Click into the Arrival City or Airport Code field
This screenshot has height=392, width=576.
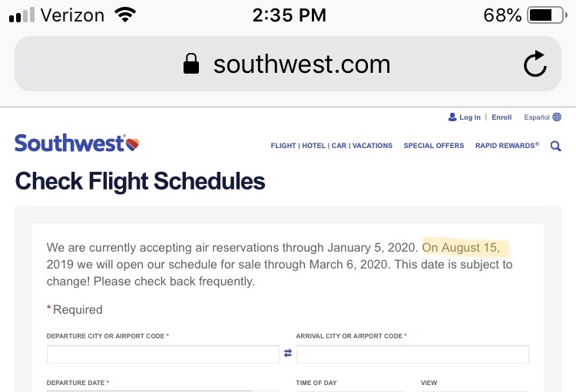(412, 354)
